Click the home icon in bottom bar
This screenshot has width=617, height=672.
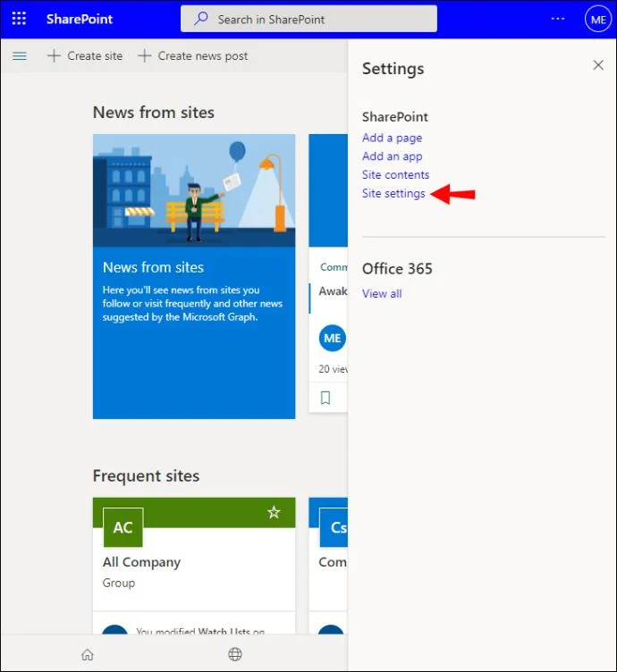tap(88, 654)
